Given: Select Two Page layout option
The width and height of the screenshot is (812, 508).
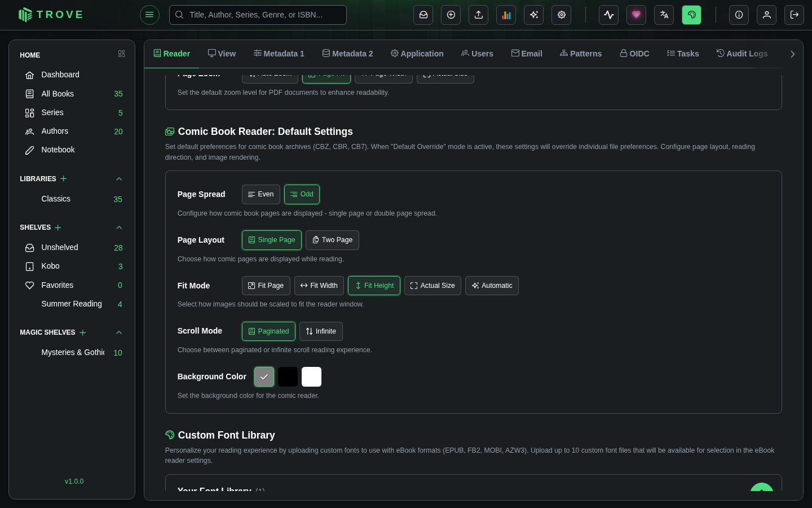Looking at the screenshot, I should pyautogui.click(x=332, y=240).
